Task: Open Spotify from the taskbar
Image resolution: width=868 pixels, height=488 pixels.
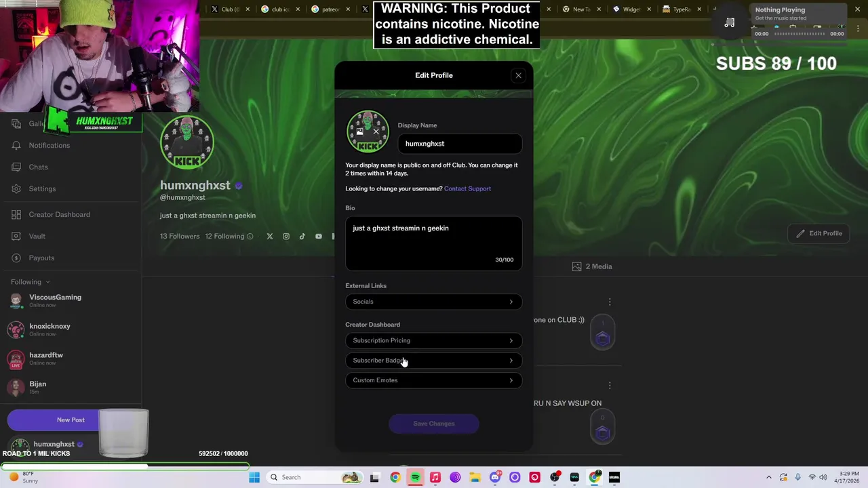Action: [x=415, y=477]
